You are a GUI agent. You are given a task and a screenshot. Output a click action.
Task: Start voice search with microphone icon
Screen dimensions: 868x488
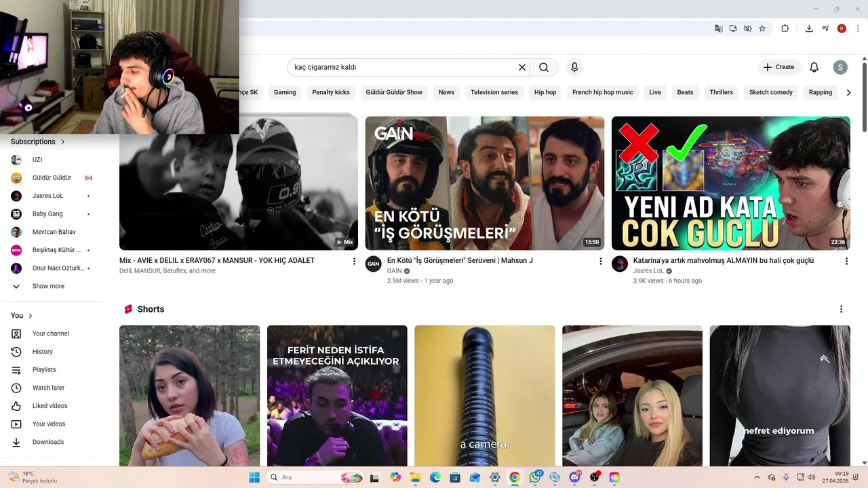tap(574, 67)
